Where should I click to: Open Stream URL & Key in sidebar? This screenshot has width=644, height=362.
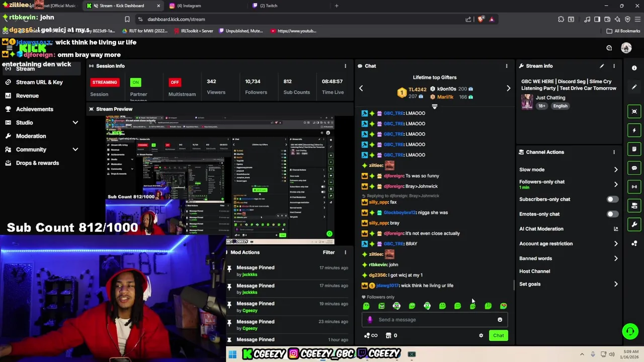click(39, 82)
